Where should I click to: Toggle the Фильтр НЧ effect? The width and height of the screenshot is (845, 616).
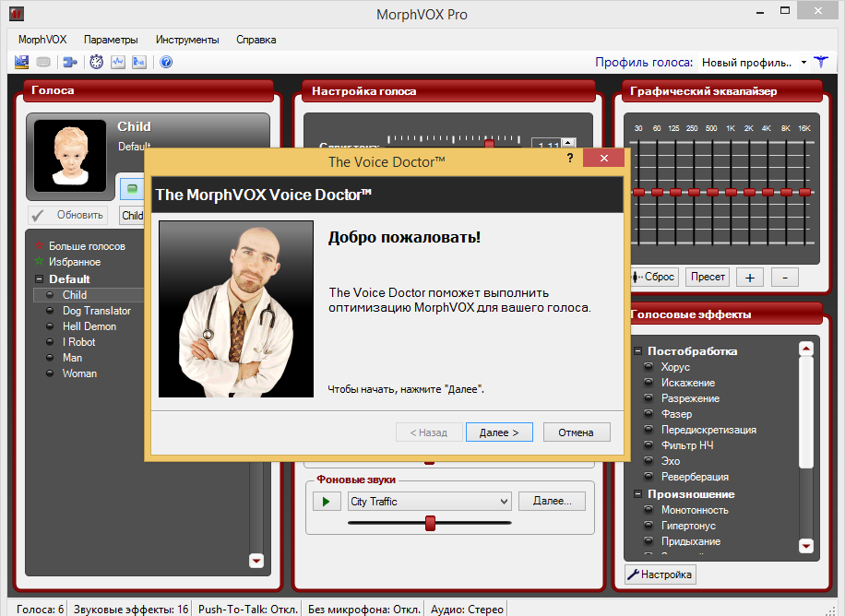click(x=649, y=445)
